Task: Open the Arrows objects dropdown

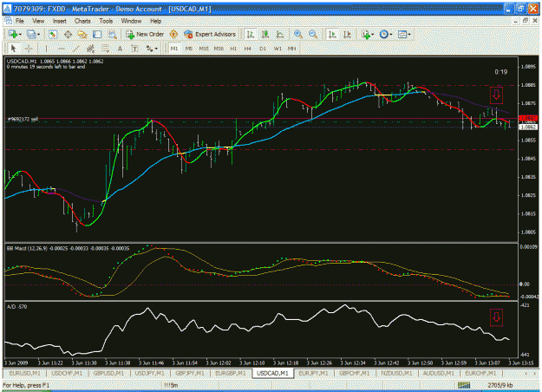Action: [x=152, y=49]
